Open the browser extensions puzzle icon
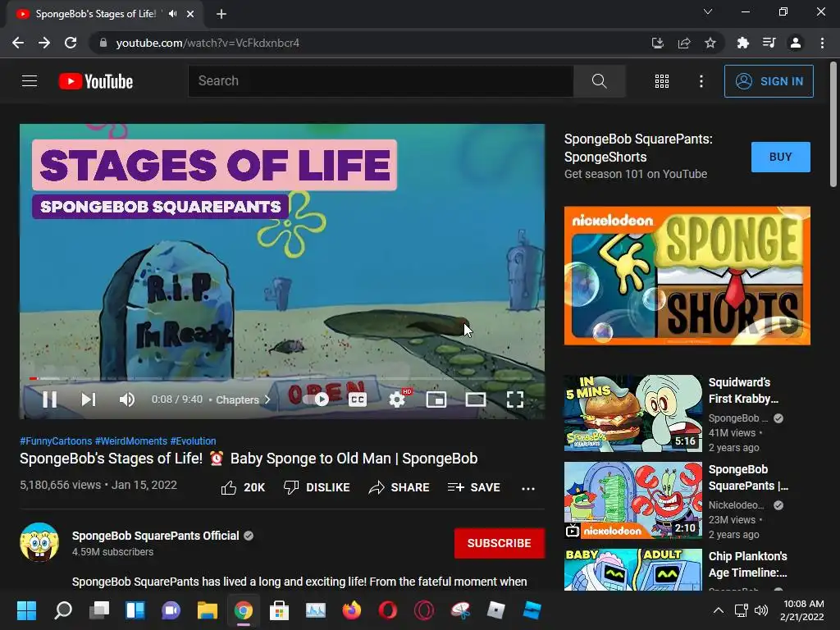The width and height of the screenshot is (840, 630). tap(743, 43)
